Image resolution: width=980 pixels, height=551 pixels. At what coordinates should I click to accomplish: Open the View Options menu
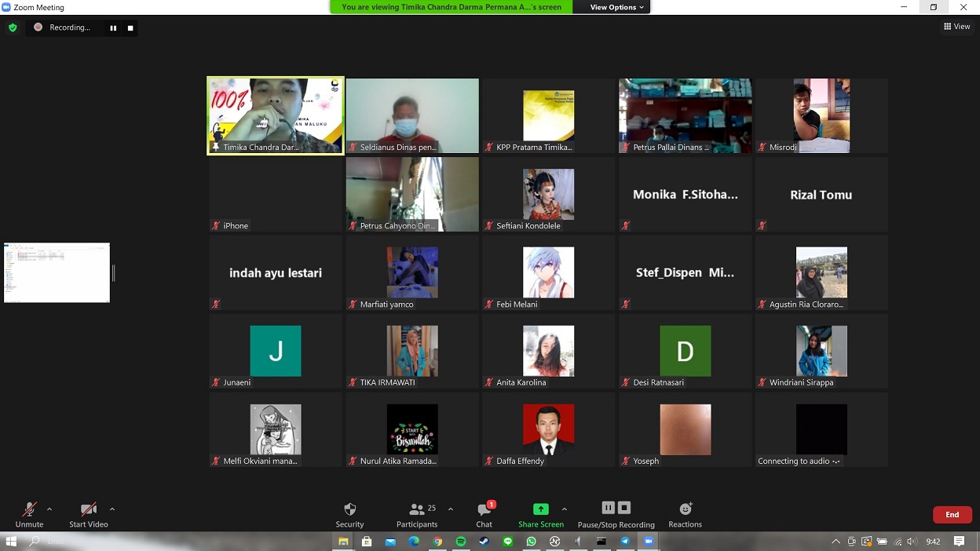pyautogui.click(x=616, y=7)
